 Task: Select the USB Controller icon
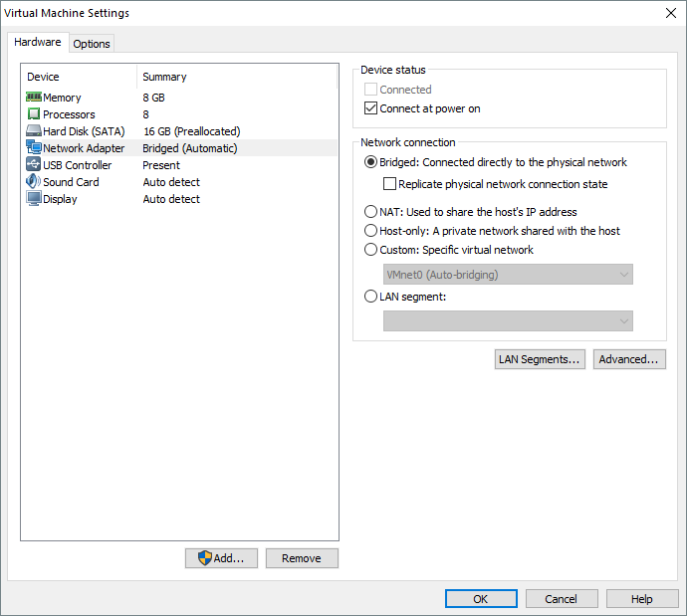click(x=33, y=165)
